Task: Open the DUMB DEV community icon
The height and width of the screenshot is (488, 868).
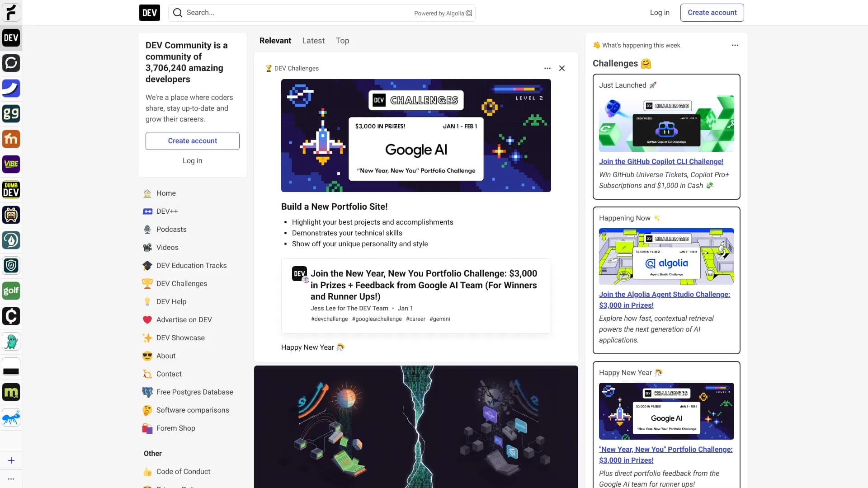Action: point(11,190)
